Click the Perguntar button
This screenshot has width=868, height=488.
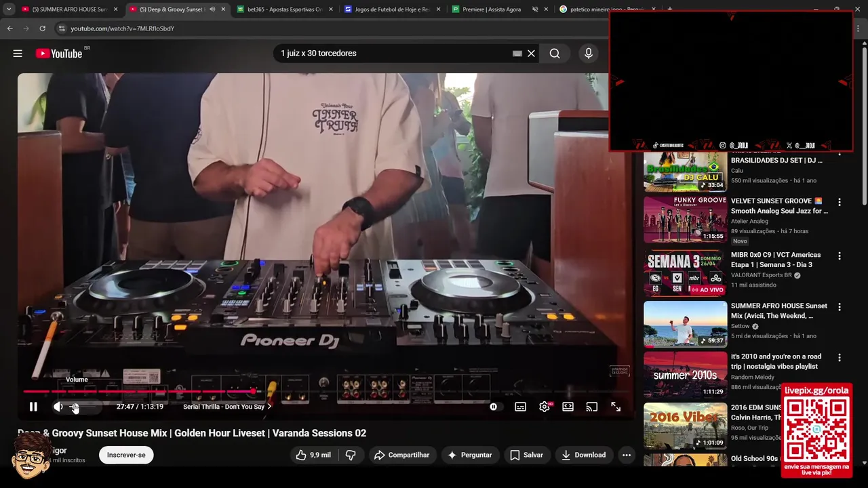(470, 455)
